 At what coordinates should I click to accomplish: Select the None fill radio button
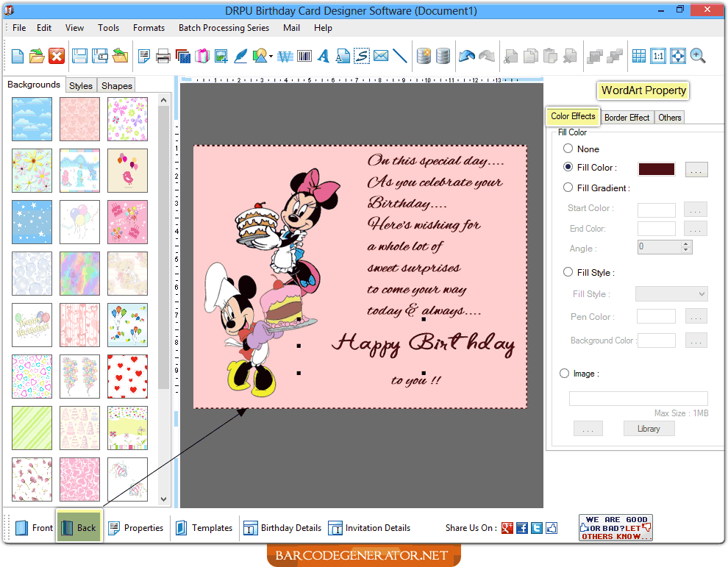click(x=568, y=149)
